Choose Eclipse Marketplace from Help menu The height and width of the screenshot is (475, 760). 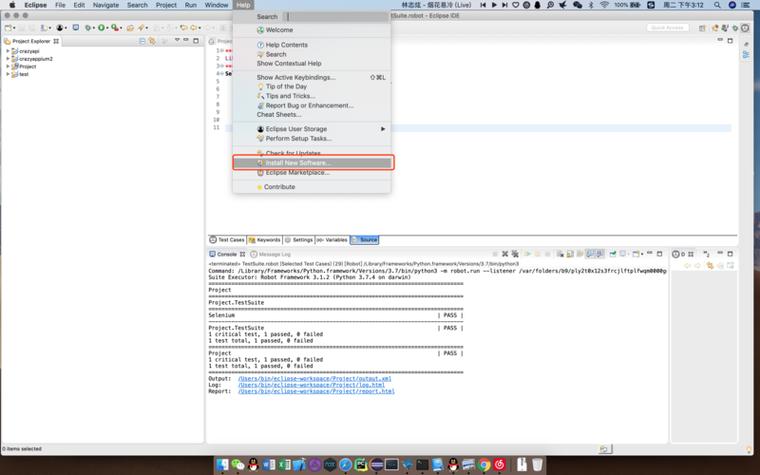297,173
